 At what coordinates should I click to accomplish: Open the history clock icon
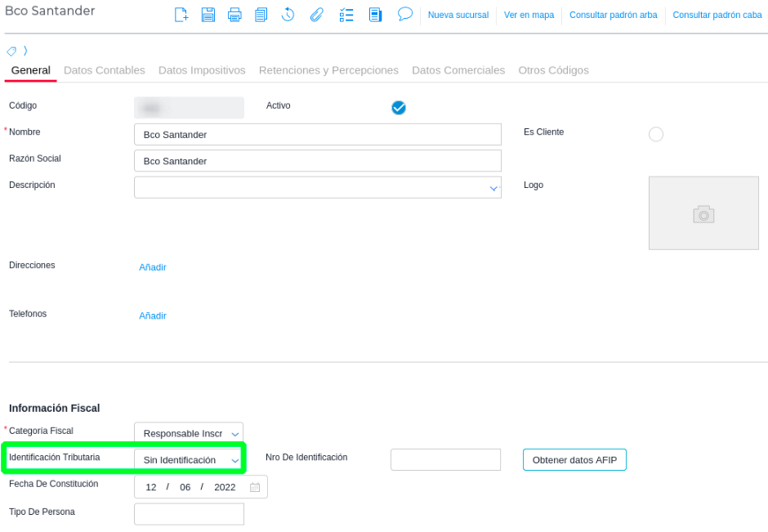point(288,15)
